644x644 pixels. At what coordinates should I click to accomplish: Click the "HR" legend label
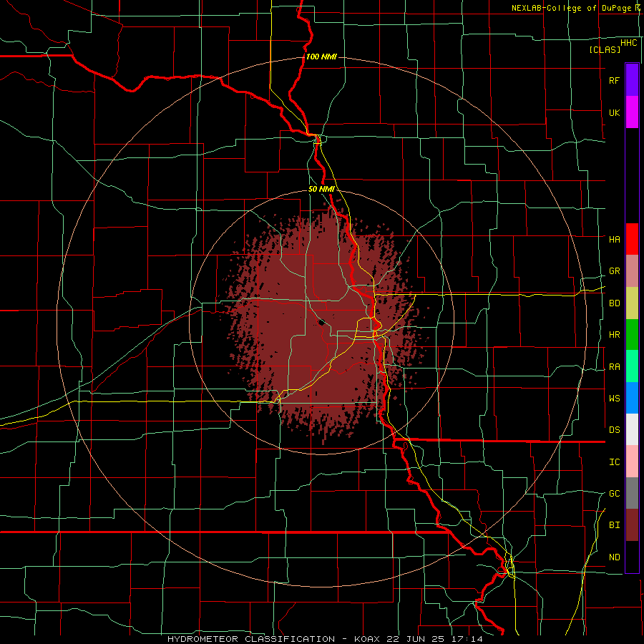(614, 335)
